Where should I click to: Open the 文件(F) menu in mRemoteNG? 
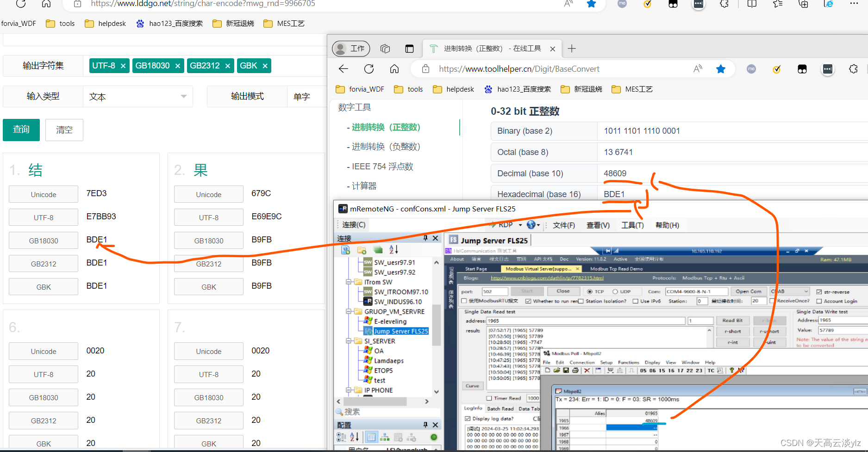tap(564, 225)
